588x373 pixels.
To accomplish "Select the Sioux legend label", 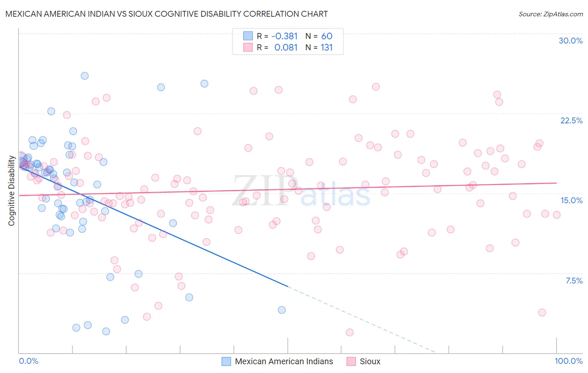I will tap(370, 361).
